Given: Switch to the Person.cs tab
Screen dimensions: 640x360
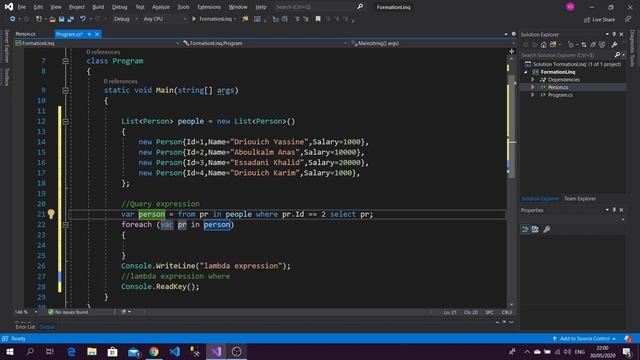Looking at the screenshot, I should point(25,34).
